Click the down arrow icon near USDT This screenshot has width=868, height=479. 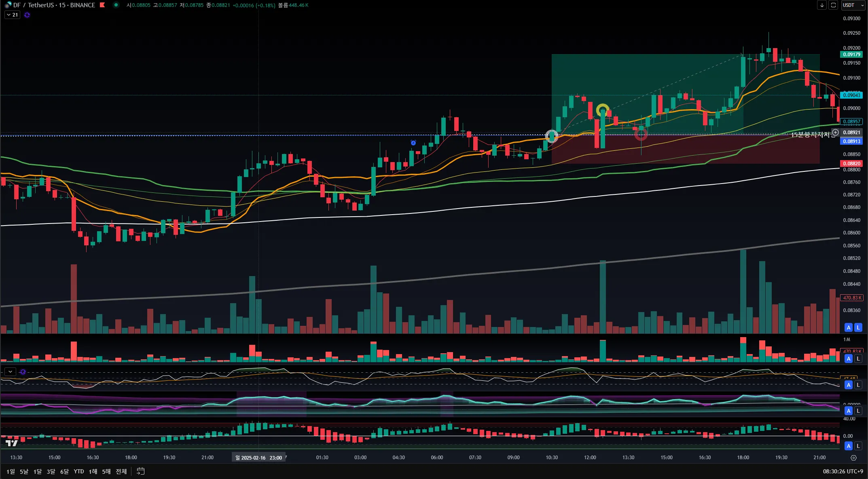click(822, 5)
